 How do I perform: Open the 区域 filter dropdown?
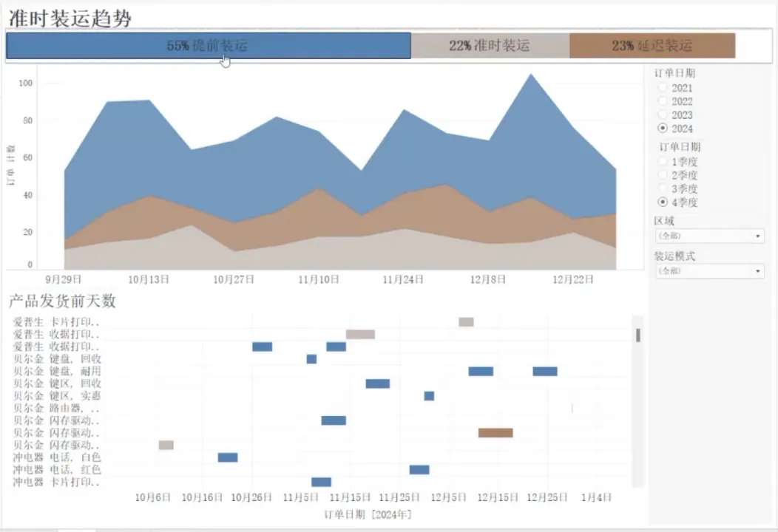tap(709, 236)
